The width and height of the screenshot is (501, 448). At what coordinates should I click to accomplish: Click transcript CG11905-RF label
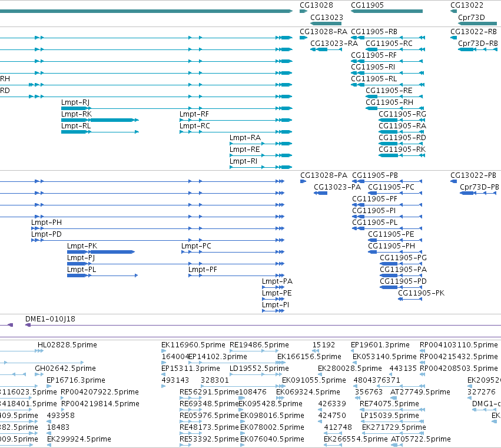pyautogui.click(x=374, y=55)
